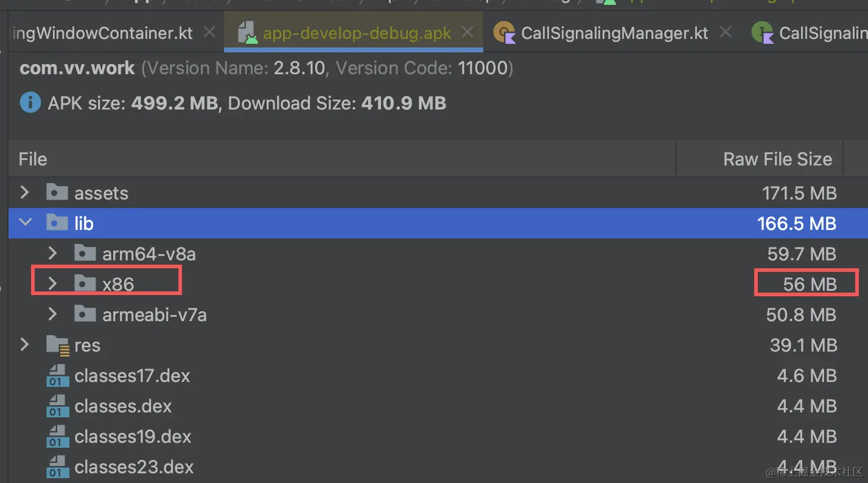Viewport: 868px width, 483px height.
Task: Click the assets folder icon
Action: pos(57,193)
